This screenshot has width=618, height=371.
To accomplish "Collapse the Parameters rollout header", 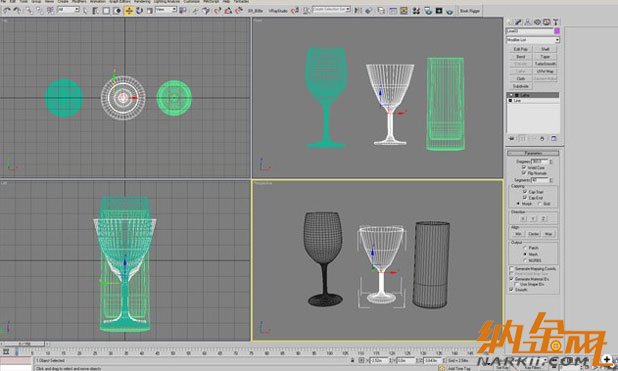I will [533, 153].
